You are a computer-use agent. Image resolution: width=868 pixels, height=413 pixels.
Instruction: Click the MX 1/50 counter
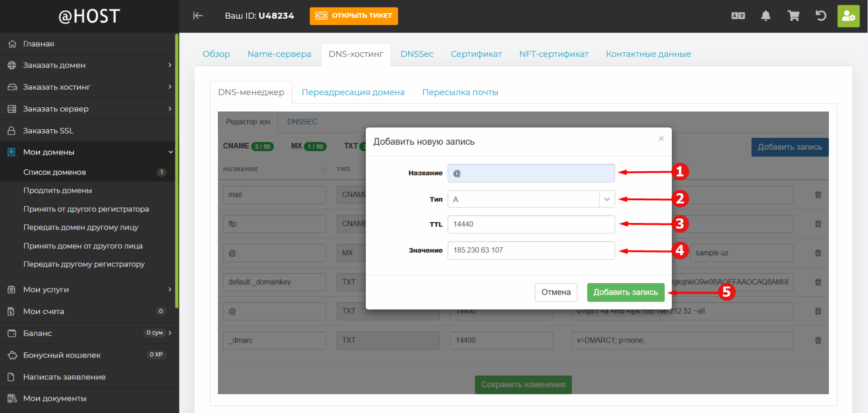click(308, 146)
